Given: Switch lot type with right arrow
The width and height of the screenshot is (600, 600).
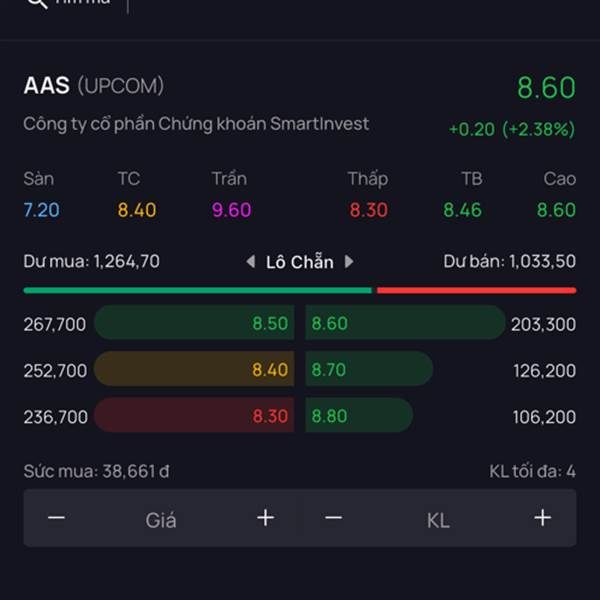Looking at the screenshot, I should [349, 262].
